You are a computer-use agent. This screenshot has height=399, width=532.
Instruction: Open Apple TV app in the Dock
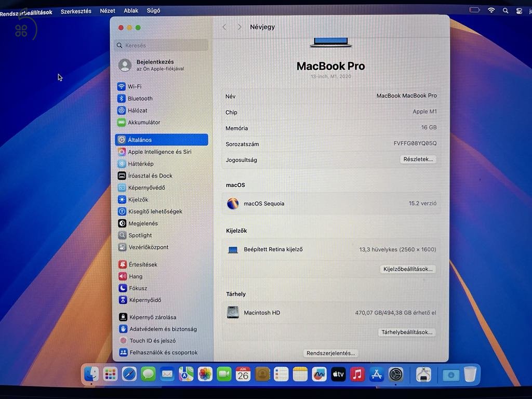(338, 374)
